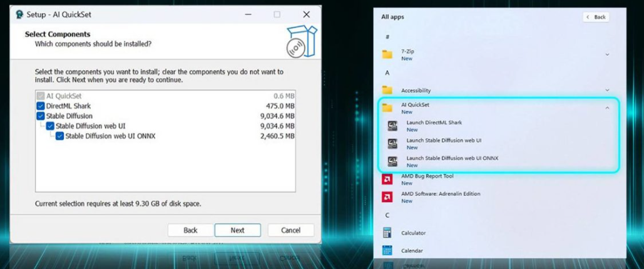The width and height of the screenshot is (644, 269).
Task: Collapse the AI QuickSet folder chevron
Action: 607,108
